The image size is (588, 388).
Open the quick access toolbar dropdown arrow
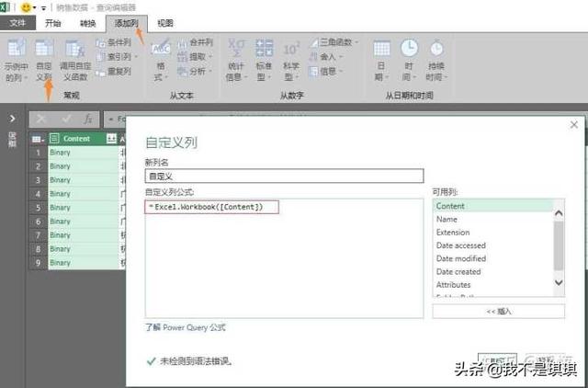43,8
